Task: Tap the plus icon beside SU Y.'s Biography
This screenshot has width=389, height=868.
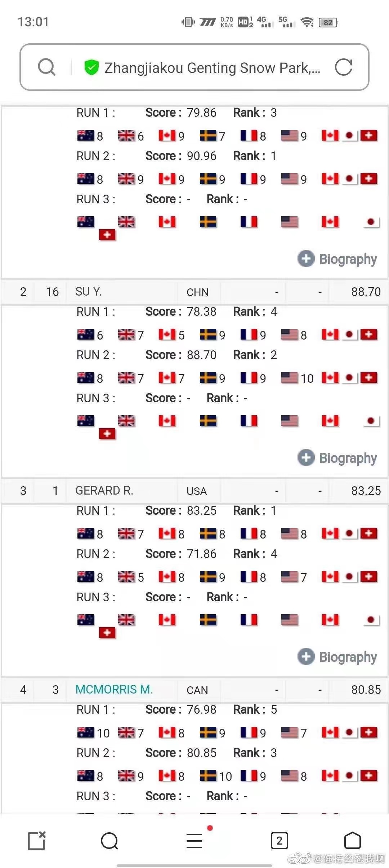Action: pos(306,458)
